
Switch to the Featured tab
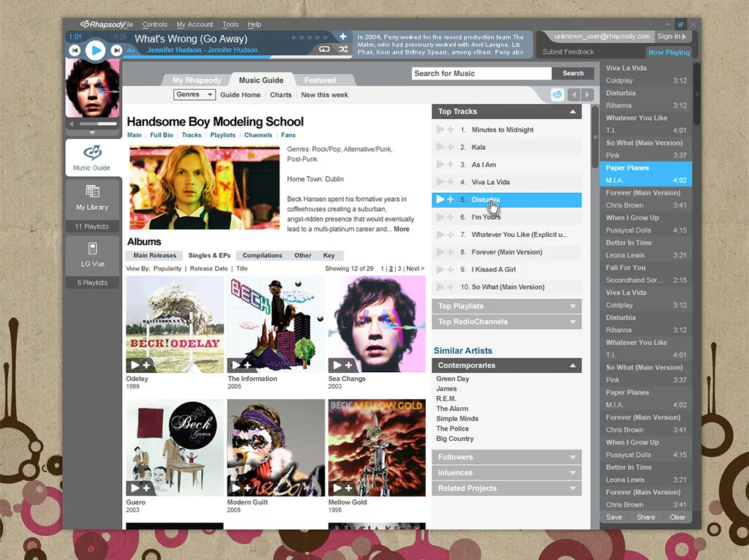click(x=320, y=80)
